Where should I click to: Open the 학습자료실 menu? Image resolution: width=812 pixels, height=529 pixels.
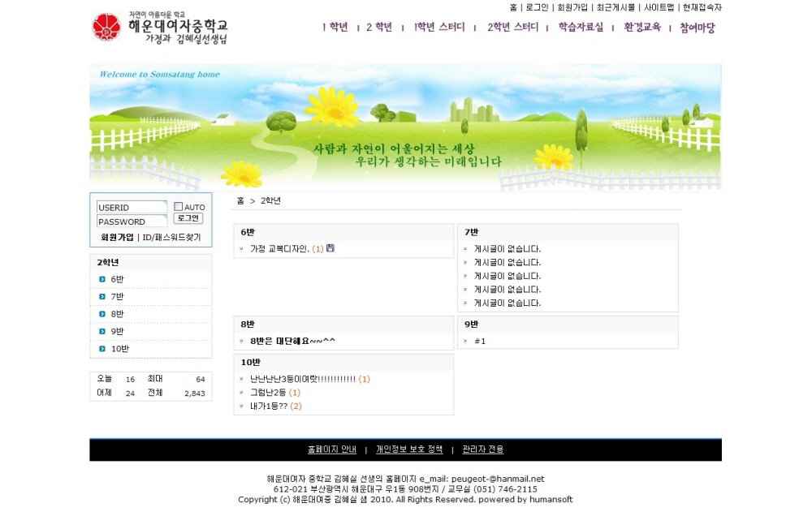tap(581, 28)
